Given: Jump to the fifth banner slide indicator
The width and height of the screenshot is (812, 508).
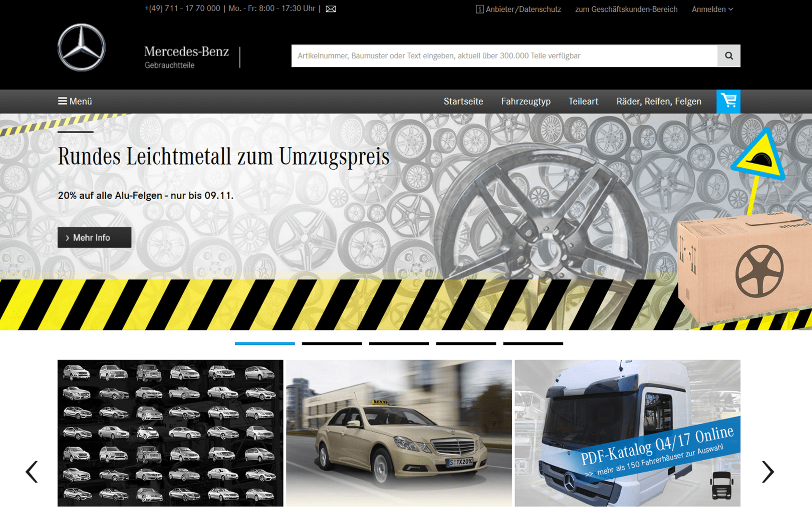Looking at the screenshot, I should [x=533, y=343].
